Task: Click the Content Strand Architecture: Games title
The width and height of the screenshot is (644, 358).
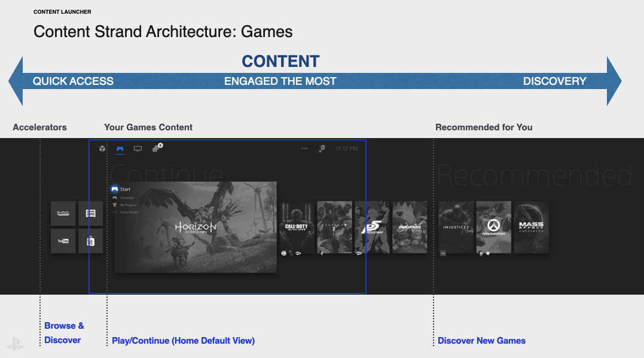Action: [x=163, y=32]
